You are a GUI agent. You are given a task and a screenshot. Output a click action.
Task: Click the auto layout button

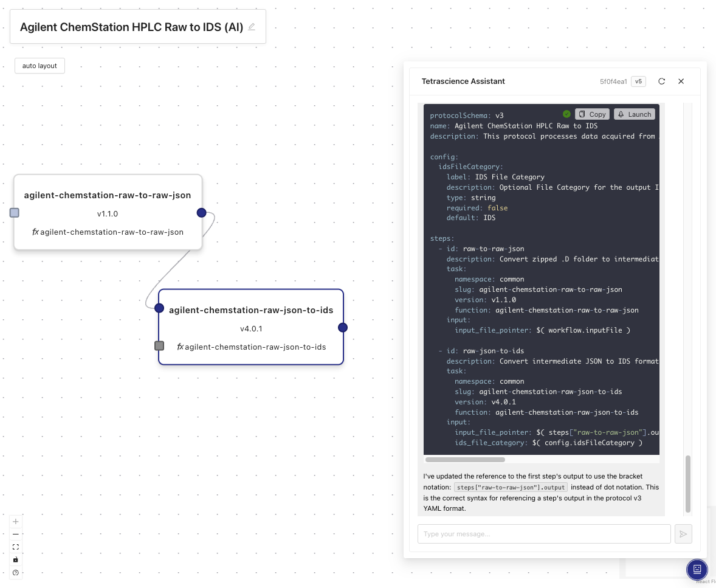(x=40, y=66)
